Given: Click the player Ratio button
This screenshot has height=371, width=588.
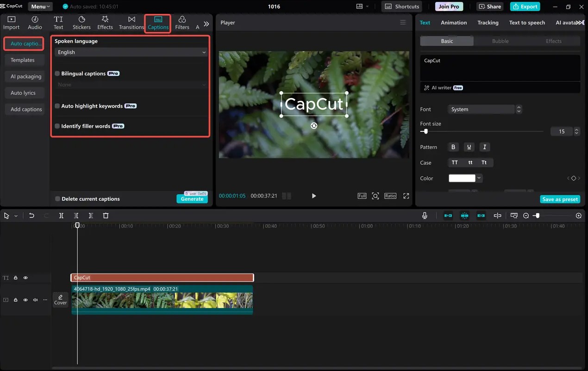Looking at the screenshot, I should [390, 196].
